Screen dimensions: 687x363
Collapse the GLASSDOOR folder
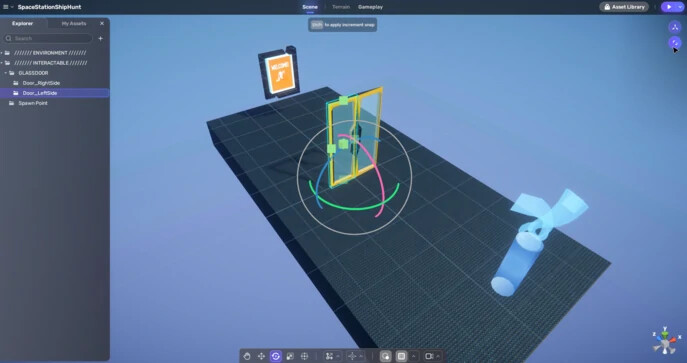pos(6,73)
